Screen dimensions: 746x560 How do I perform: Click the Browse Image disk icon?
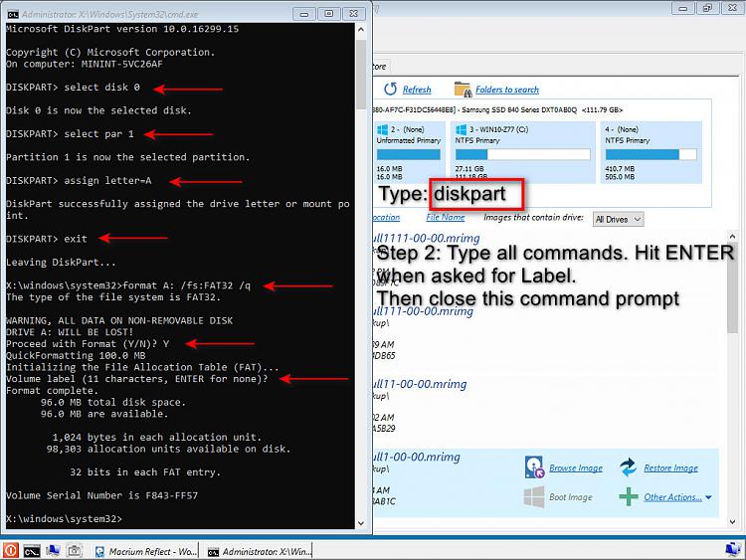[x=534, y=467]
